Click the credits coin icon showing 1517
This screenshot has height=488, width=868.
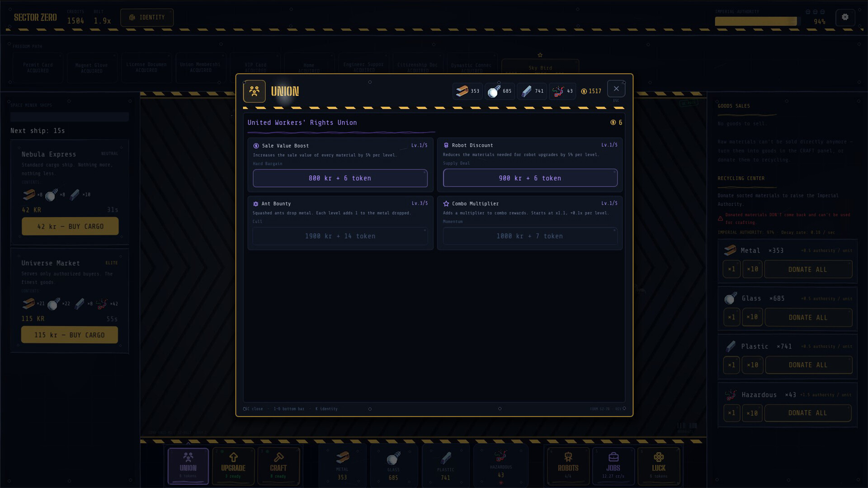coord(584,91)
